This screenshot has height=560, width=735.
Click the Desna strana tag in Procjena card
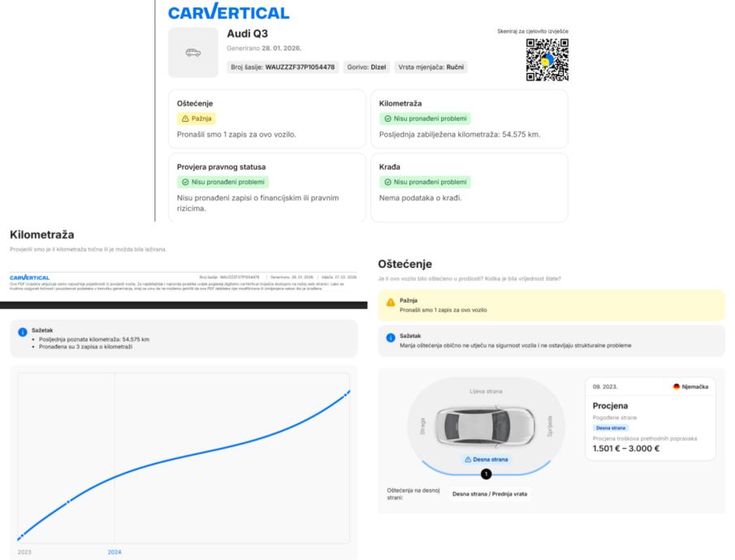click(x=610, y=428)
